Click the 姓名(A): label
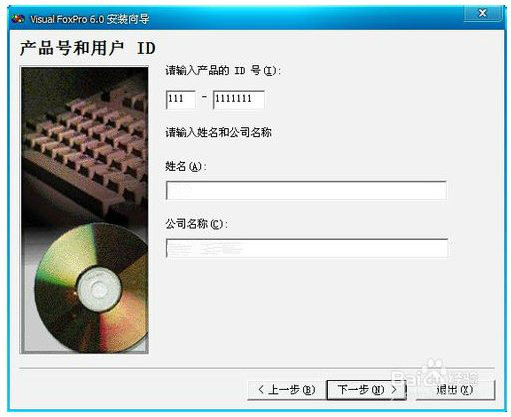Viewport: 511px width, 417px height. pos(186,166)
